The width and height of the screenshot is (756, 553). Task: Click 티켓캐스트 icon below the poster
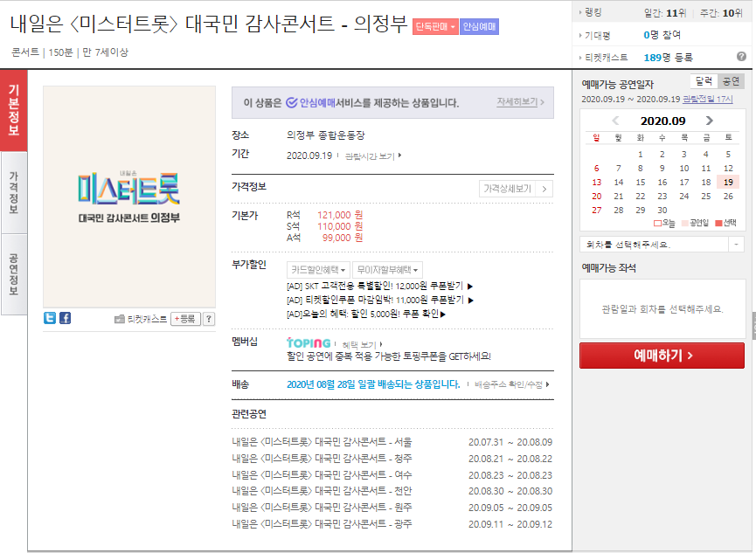click(120, 319)
